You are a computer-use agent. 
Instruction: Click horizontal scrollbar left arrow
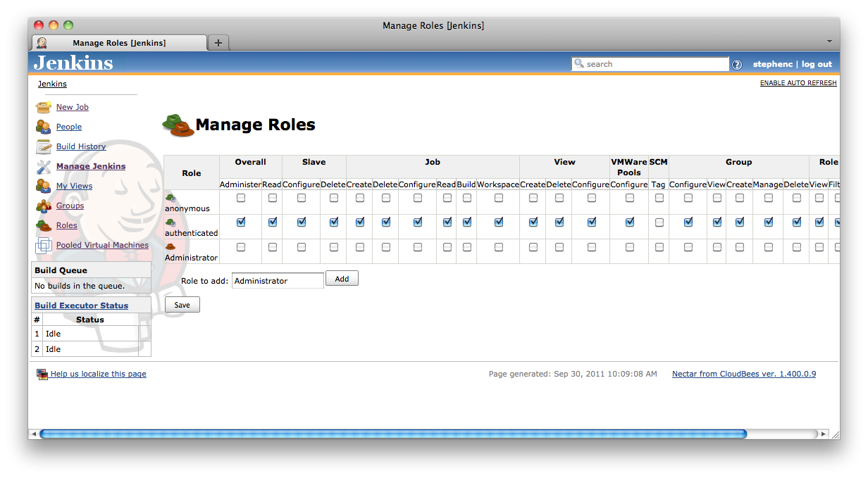point(33,434)
